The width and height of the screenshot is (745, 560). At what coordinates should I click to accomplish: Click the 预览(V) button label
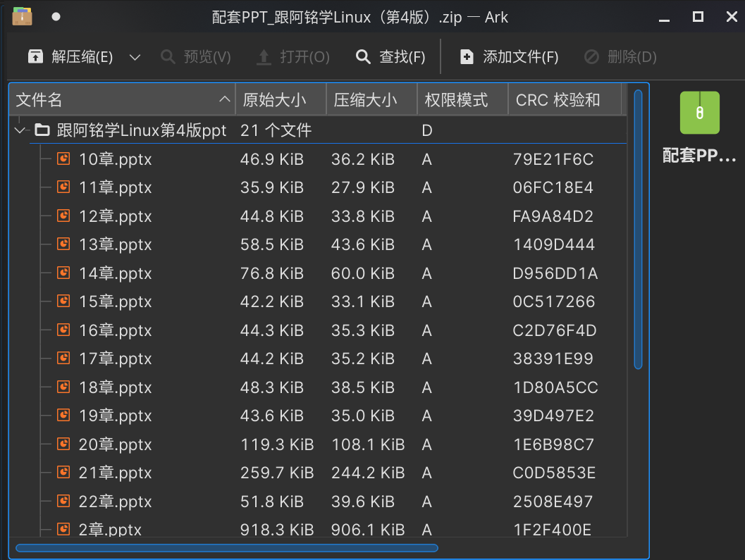tap(207, 57)
